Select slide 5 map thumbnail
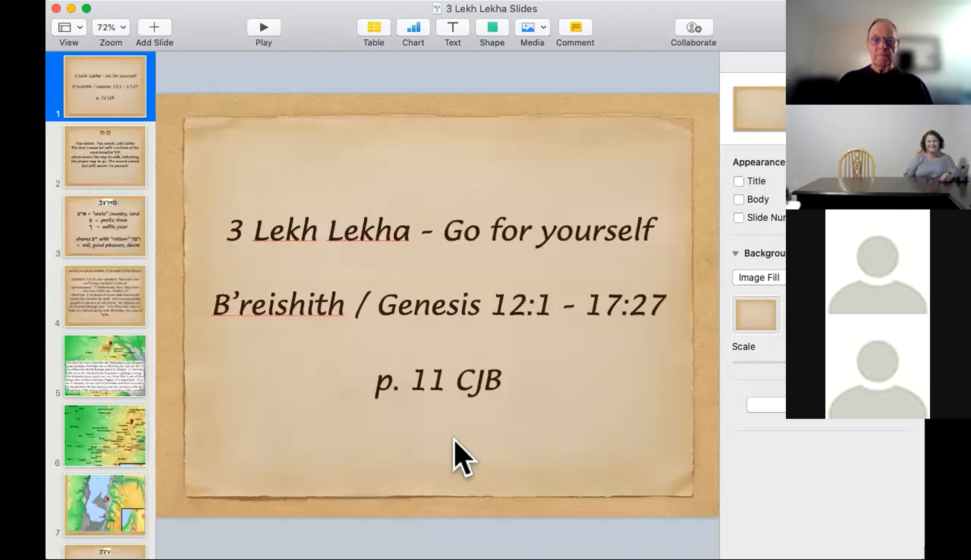This screenshot has height=560, width=971. [x=105, y=366]
